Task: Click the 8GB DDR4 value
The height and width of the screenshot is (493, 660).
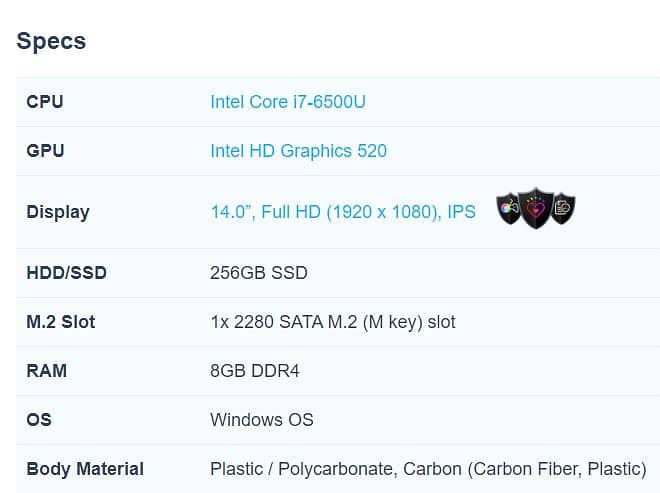Action: click(x=255, y=371)
